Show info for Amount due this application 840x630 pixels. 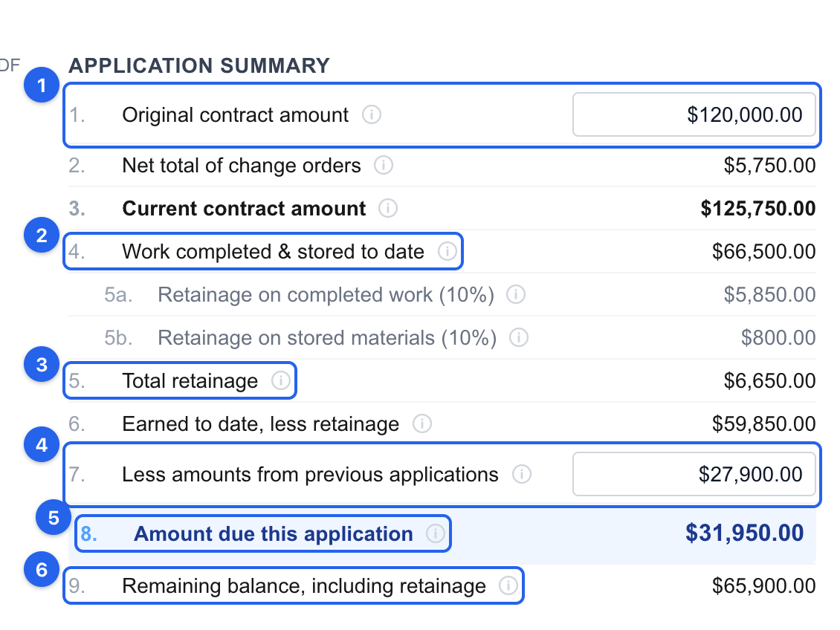point(436,533)
